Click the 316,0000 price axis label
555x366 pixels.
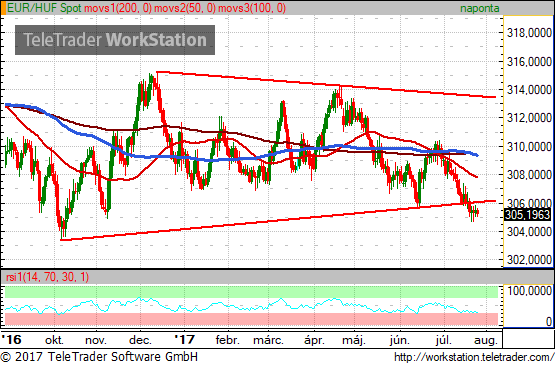tap(529, 62)
